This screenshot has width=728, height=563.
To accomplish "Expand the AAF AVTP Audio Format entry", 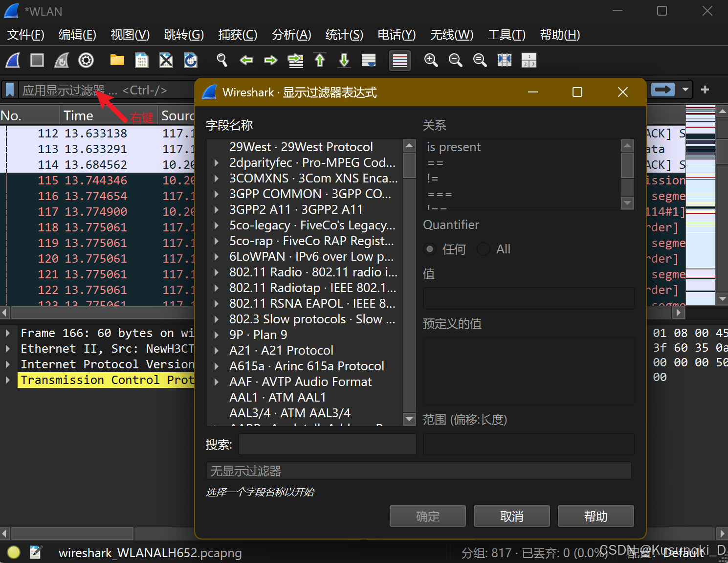I will (x=217, y=382).
